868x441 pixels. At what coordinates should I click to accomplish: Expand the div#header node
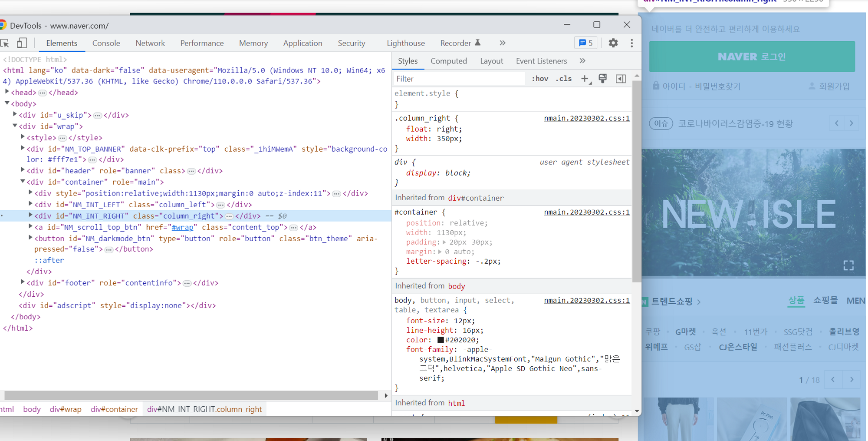(23, 170)
